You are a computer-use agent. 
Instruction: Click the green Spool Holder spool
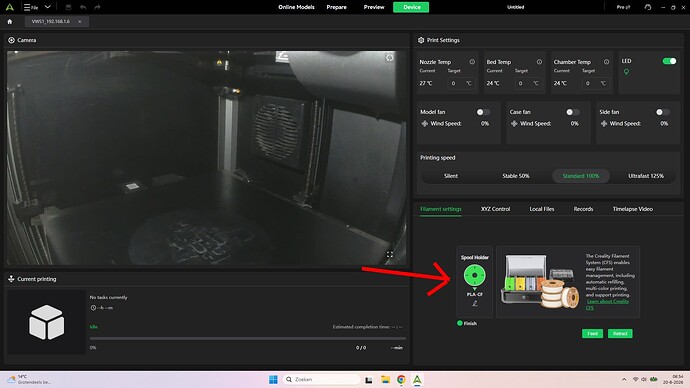(474, 275)
